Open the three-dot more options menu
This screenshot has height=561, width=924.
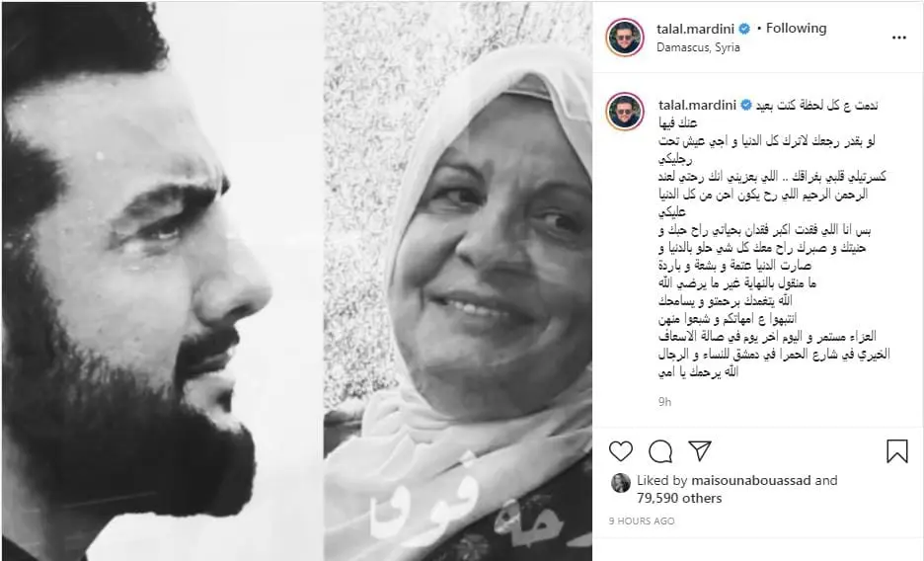pos(898,38)
